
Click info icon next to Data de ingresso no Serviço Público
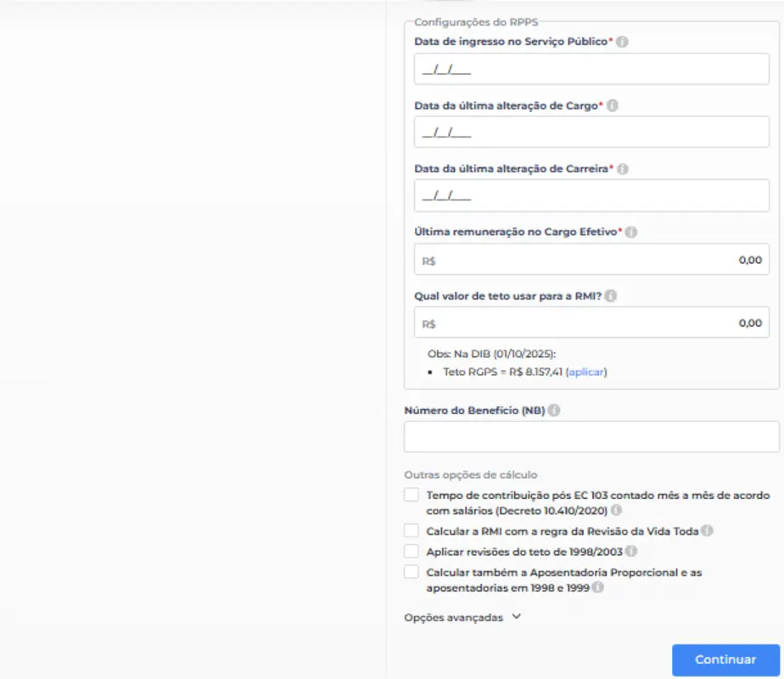point(622,42)
